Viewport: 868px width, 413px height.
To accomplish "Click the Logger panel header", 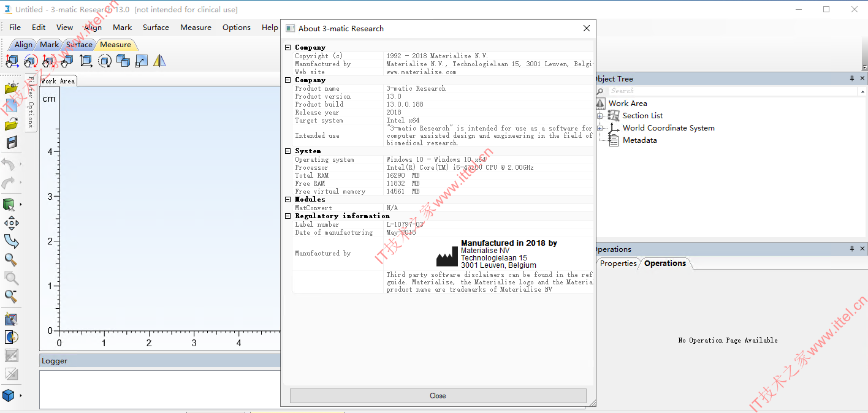I will (159, 361).
